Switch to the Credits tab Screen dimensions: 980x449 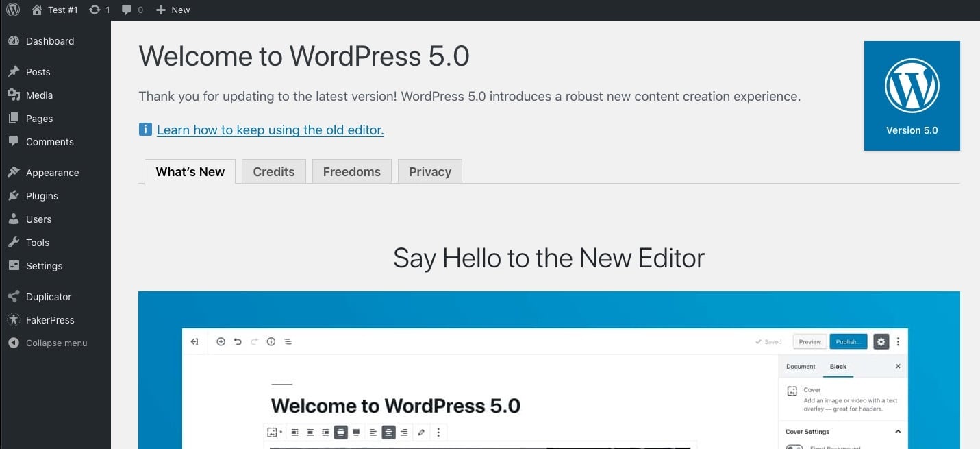[273, 171]
